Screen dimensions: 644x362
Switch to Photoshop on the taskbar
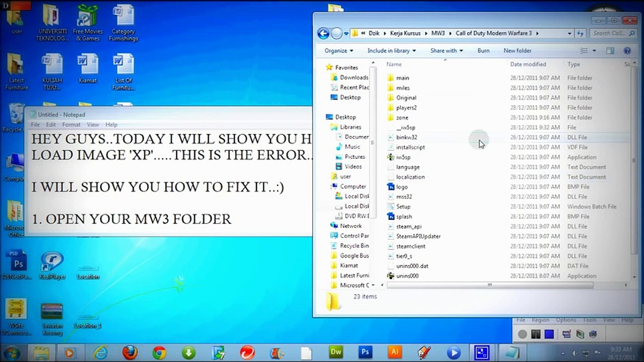pyautogui.click(x=365, y=351)
